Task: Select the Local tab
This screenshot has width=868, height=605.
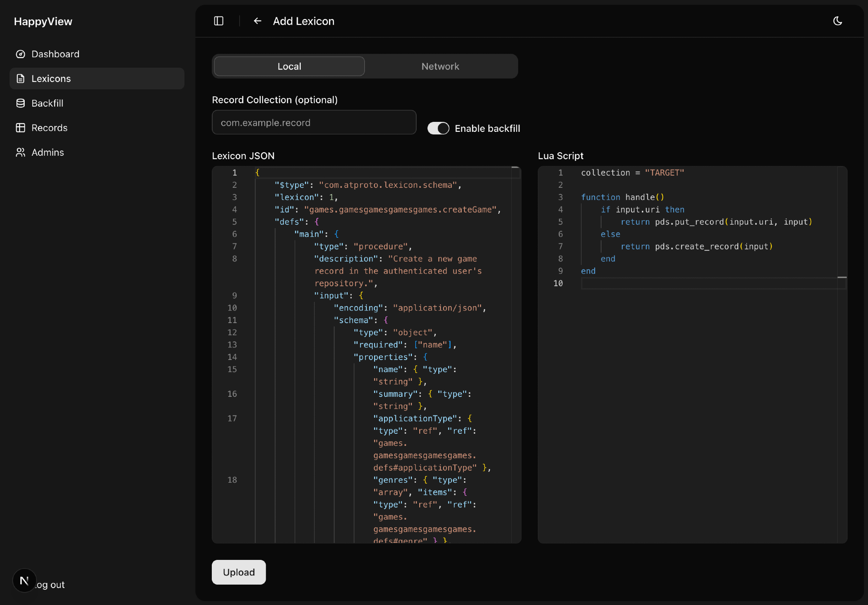Action: (x=289, y=66)
